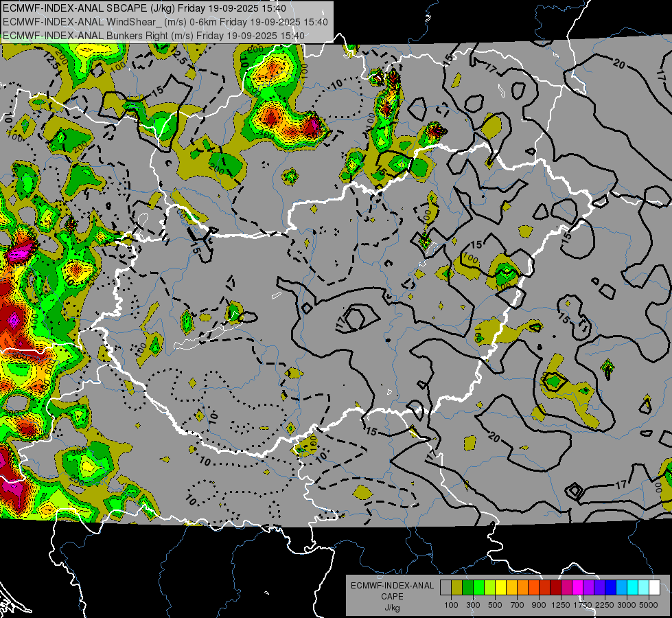Click the J/kg unit label in legend
This screenshot has height=618, width=672.
(392, 608)
